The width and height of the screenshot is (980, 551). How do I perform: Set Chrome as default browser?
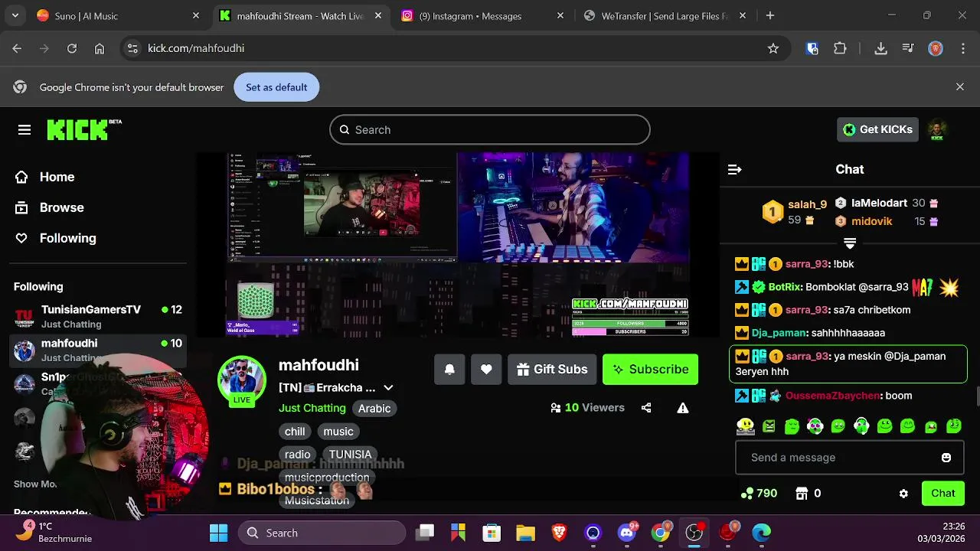click(x=276, y=87)
